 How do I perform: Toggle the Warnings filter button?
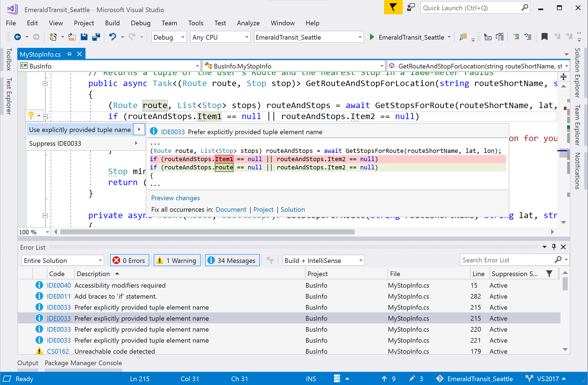click(x=177, y=260)
